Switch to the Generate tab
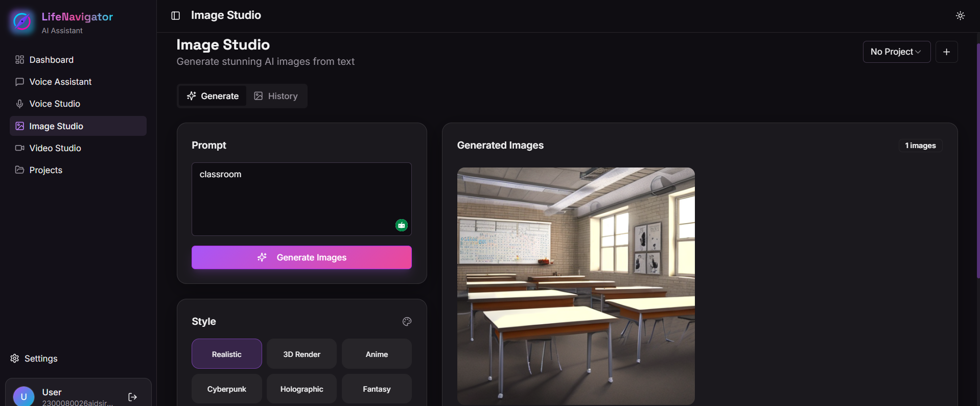Screen dimensions: 980x406 [213, 96]
